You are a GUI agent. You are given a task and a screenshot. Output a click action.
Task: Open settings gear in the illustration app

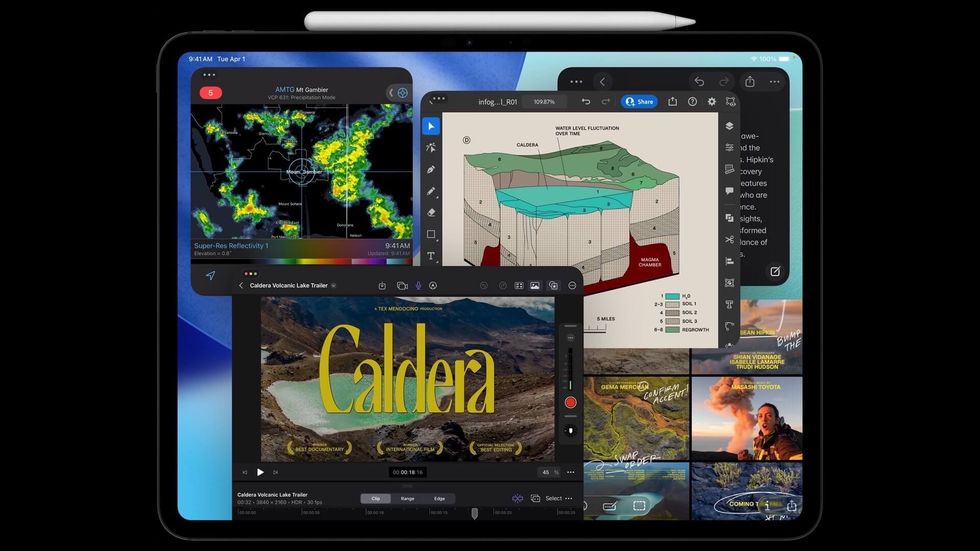click(712, 102)
